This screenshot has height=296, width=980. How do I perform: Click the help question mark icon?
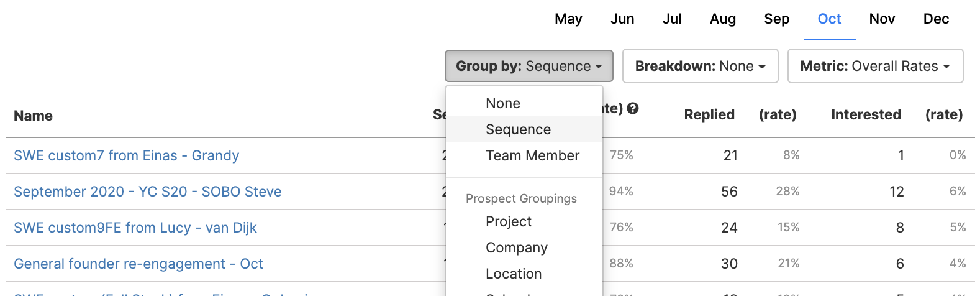pyautogui.click(x=633, y=109)
